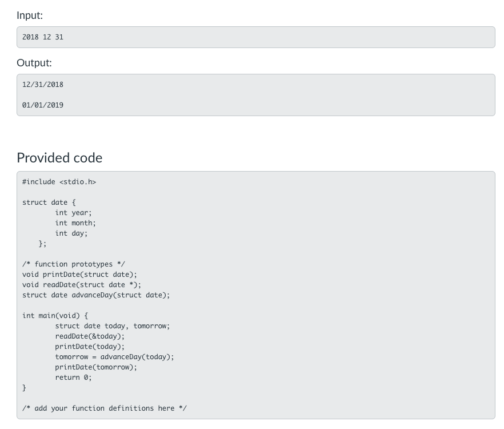Click the tomorrow = advanceDay(today); statement
Image resolution: width=504 pixels, height=429 pixels.
tap(114, 357)
